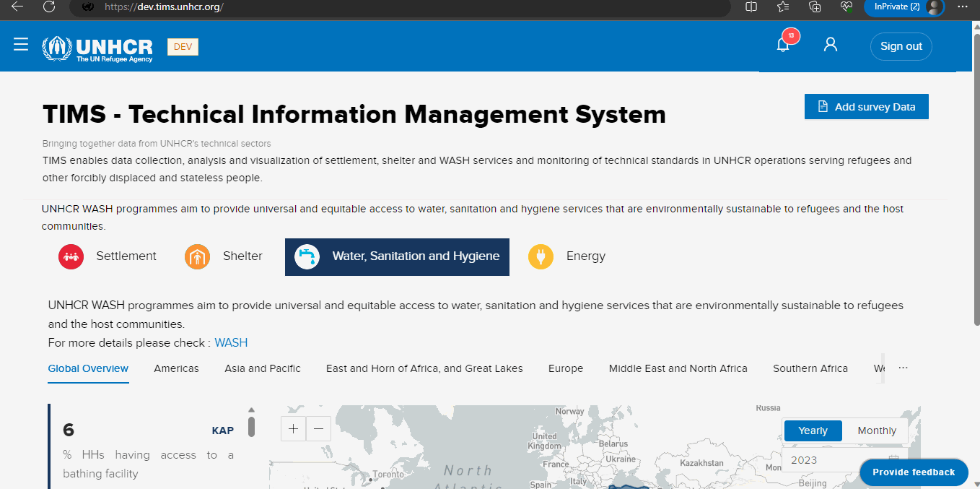Select the Energy sector icon
Viewport: 980px width, 489px height.
click(x=541, y=256)
